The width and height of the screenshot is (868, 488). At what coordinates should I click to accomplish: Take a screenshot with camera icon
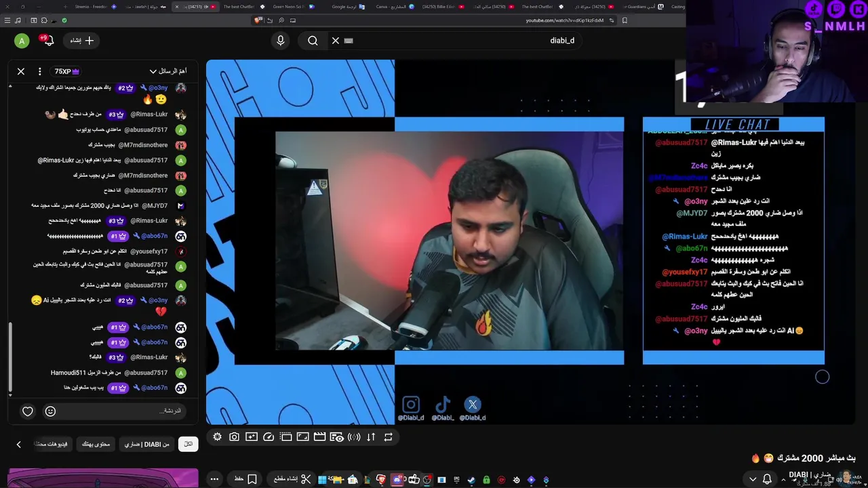click(234, 437)
